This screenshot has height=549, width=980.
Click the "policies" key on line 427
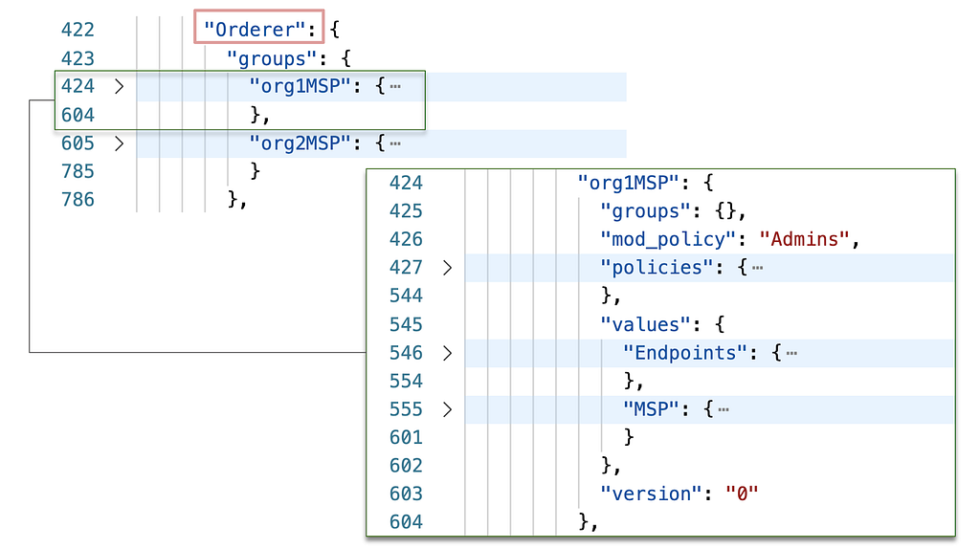pos(657,268)
